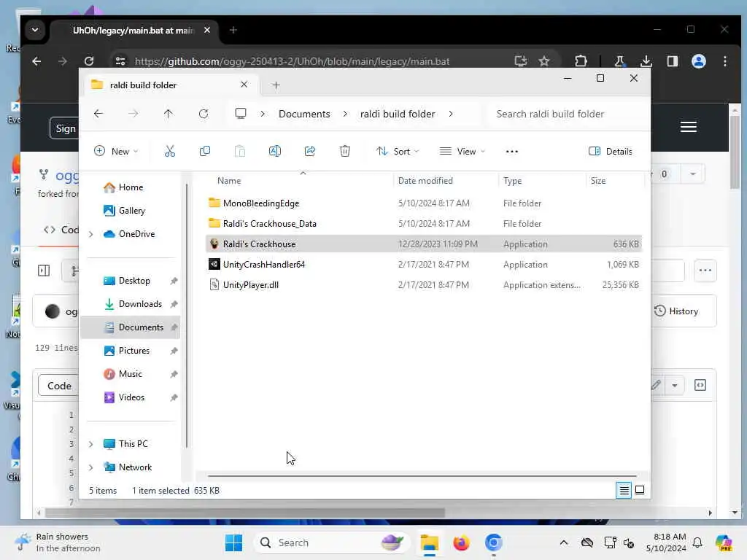The width and height of the screenshot is (747, 560).
Task: Open a new Chrome tab
Action: (x=233, y=30)
